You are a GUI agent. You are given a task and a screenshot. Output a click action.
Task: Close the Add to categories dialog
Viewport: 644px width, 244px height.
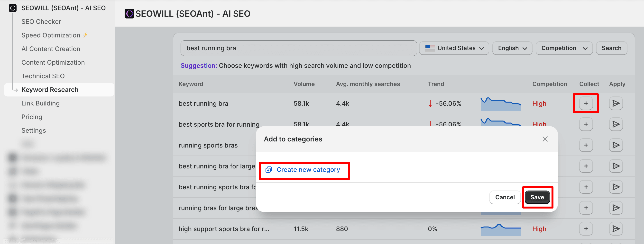545,139
